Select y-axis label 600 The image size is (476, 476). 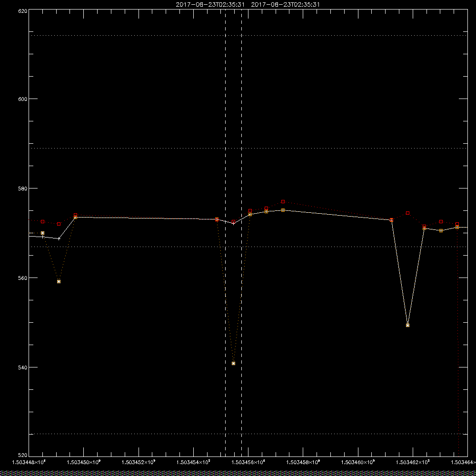[x=23, y=99]
